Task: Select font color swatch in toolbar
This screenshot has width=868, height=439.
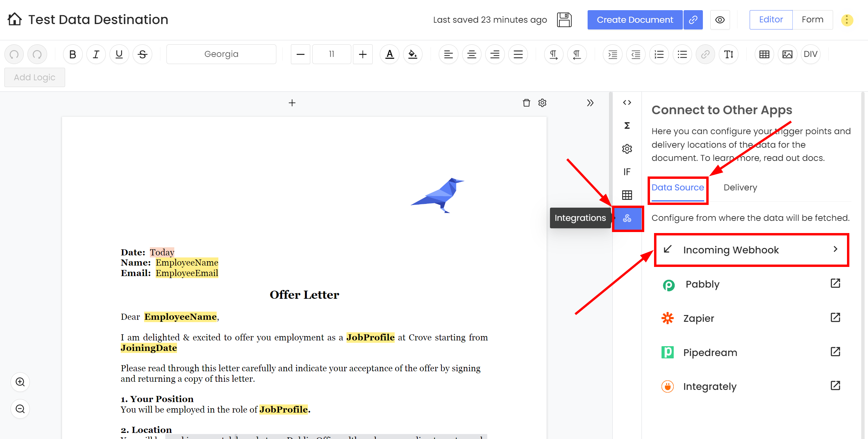Action: coord(390,54)
